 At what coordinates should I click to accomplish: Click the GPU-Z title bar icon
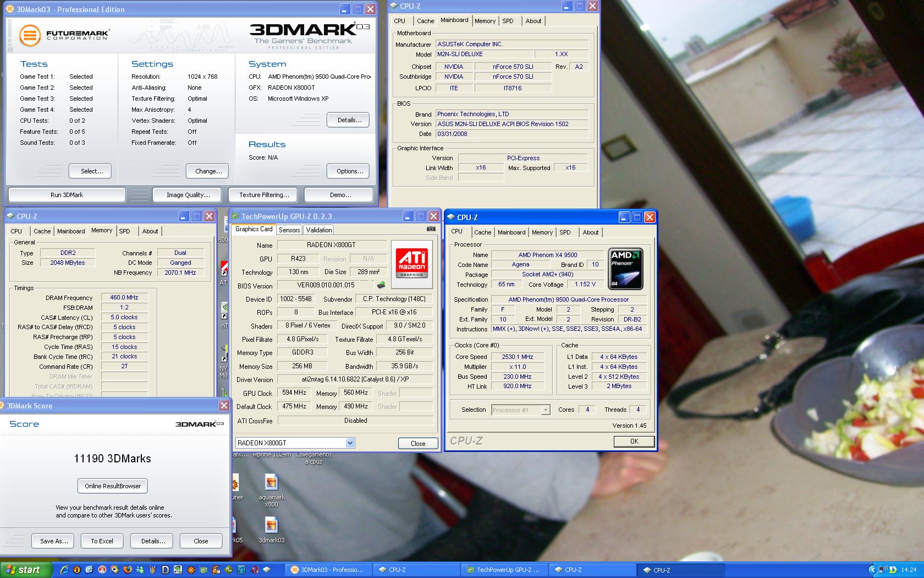click(x=235, y=216)
